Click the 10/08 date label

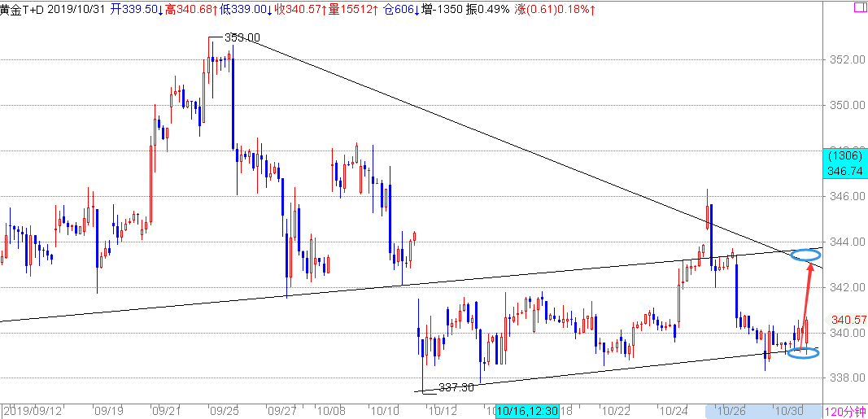(334, 411)
